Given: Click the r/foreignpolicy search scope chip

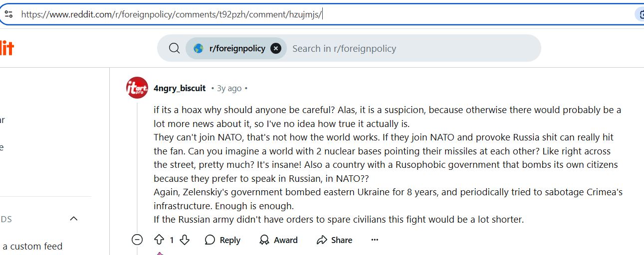Looking at the screenshot, I should click(237, 48).
